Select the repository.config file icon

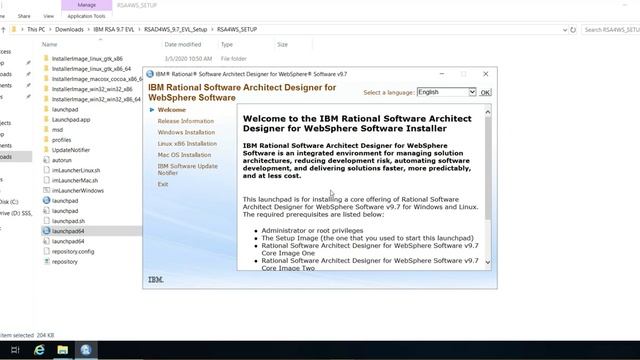[46, 251]
